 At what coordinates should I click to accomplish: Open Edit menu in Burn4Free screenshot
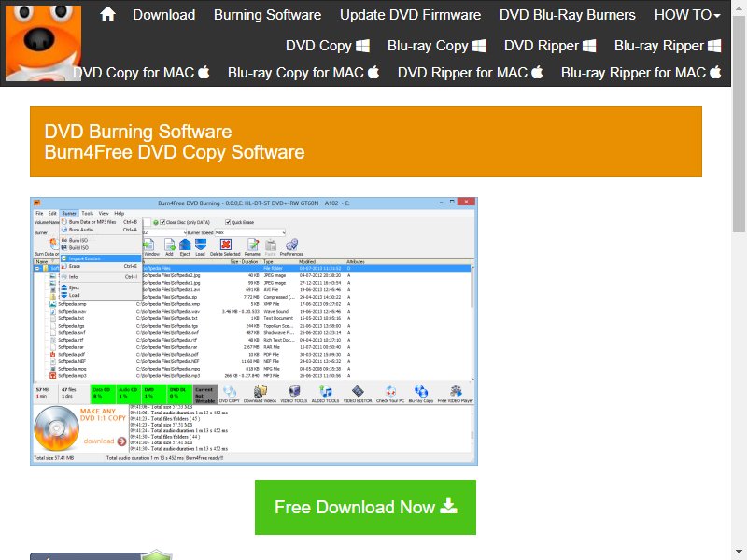[52, 214]
